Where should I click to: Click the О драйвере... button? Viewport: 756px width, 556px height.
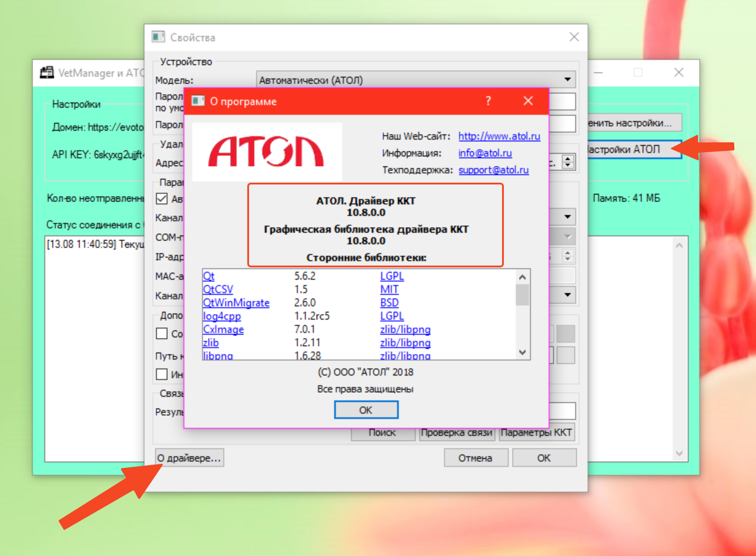(x=189, y=458)
